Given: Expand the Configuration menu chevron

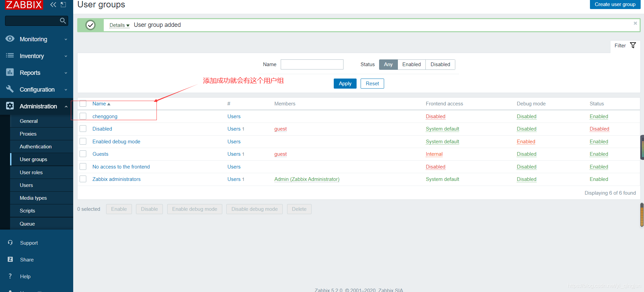Looking at the screenshot, I should (66, 90).
